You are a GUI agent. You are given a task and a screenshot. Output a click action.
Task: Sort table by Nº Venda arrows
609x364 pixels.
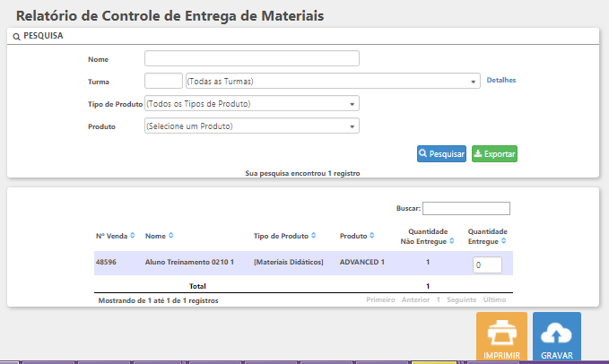pos(133,236)
